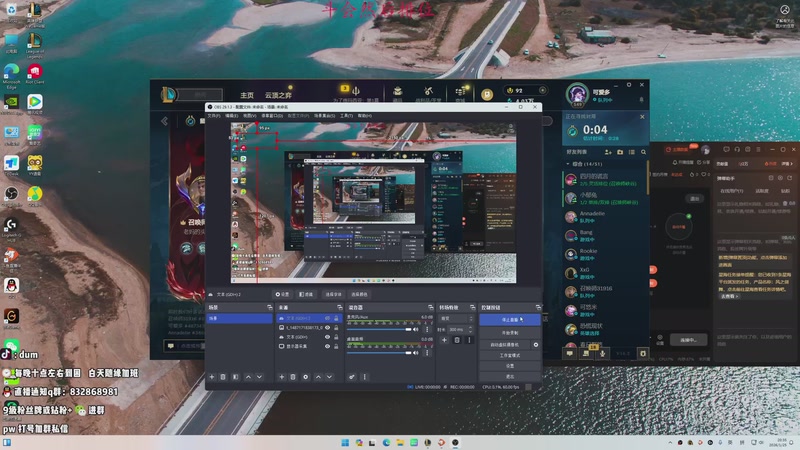Viewport: 800px width, 450px height.
Task: Adjust the desktop audio volume slider
Action: [x=382, y=352]
